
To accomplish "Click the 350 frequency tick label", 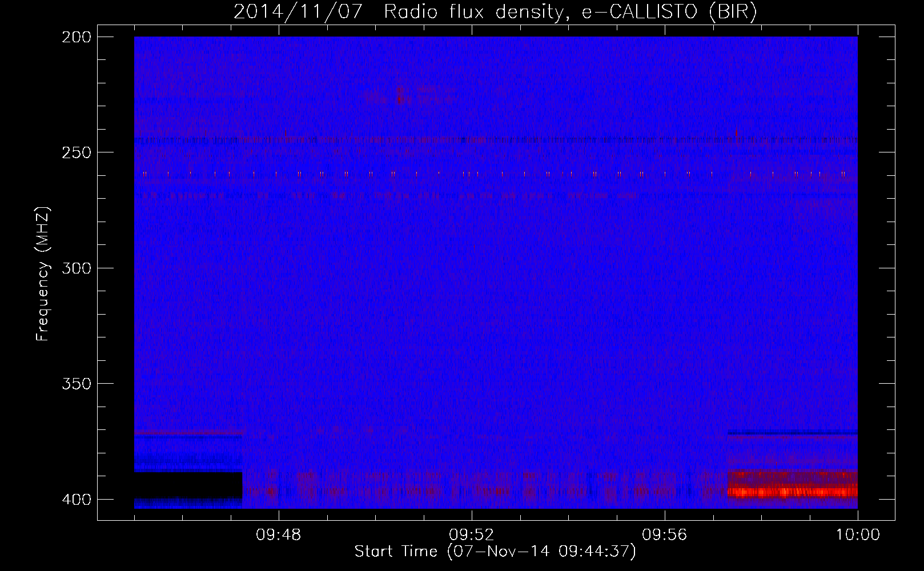I will (x=77, y=384).
